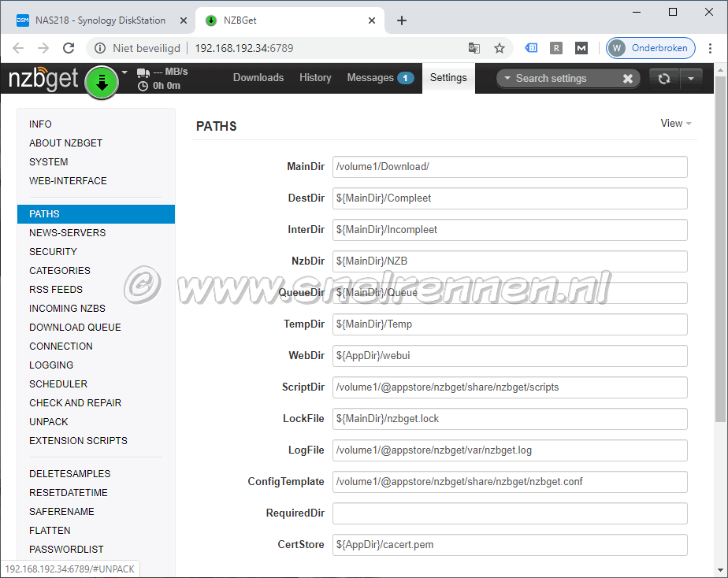Click the nzbget logo
Viewport: 728px width, 578px height.
(x=43, y=79)
